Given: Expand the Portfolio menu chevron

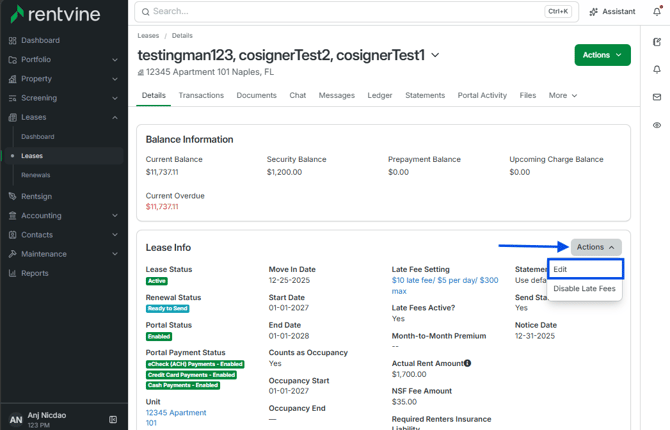Looking at the screenshot, I should click(x=115, y=60).
